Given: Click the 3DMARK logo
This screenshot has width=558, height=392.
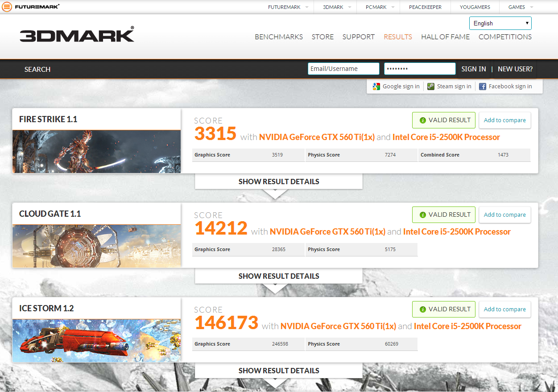Looking at the screenshot, I should click(x=77, y=35).
